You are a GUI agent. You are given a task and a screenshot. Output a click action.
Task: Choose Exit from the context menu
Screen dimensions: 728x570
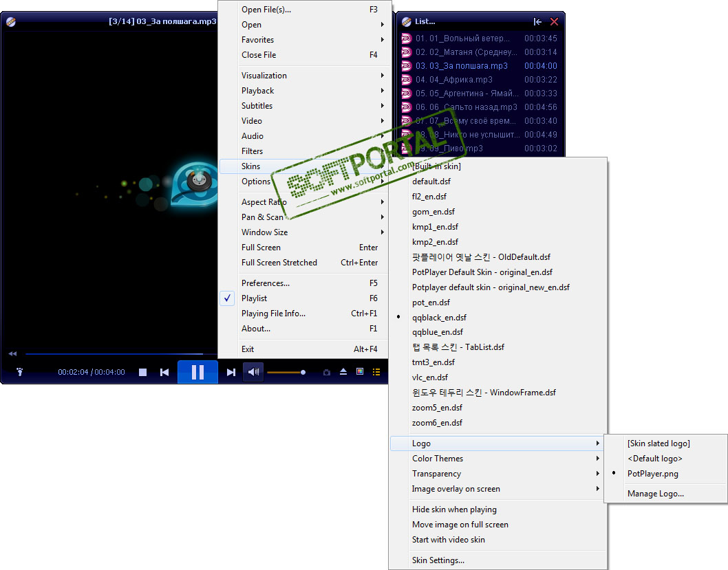(303, 349)
